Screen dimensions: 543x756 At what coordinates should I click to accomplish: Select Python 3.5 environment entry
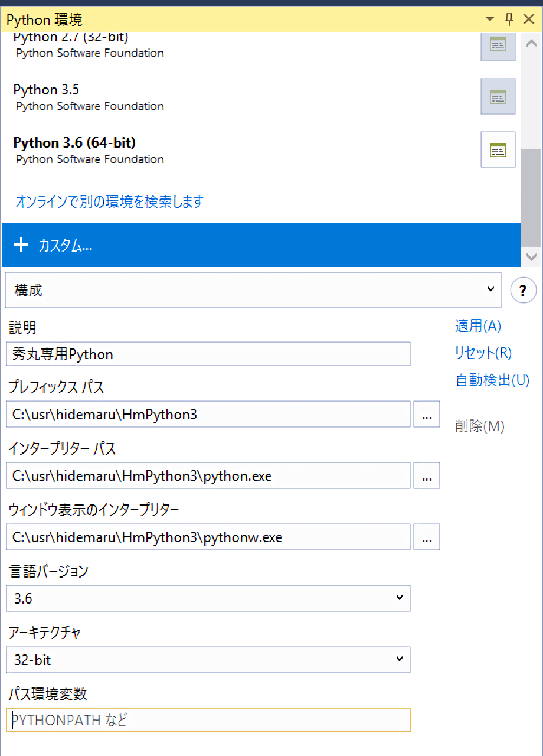(46, 90)
